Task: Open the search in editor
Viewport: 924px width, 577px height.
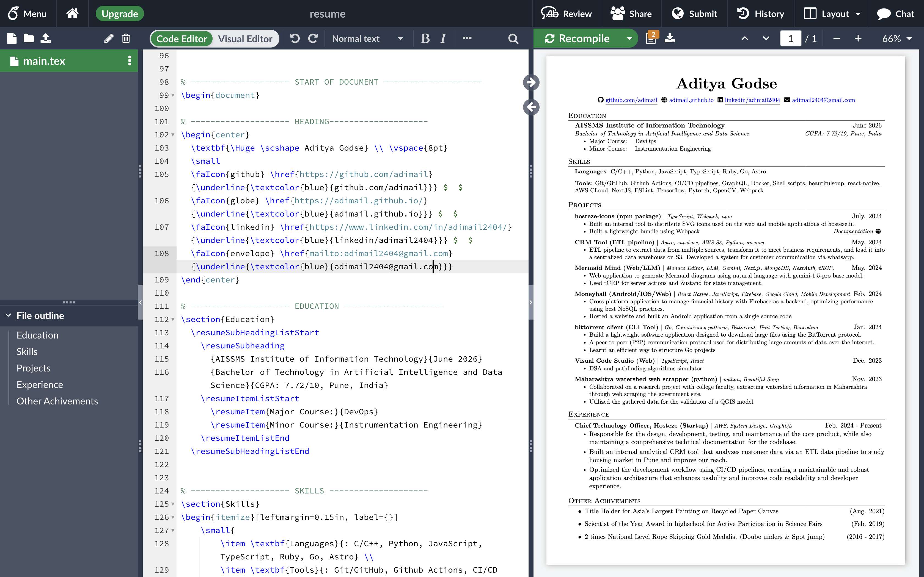Action: point(513,38)
